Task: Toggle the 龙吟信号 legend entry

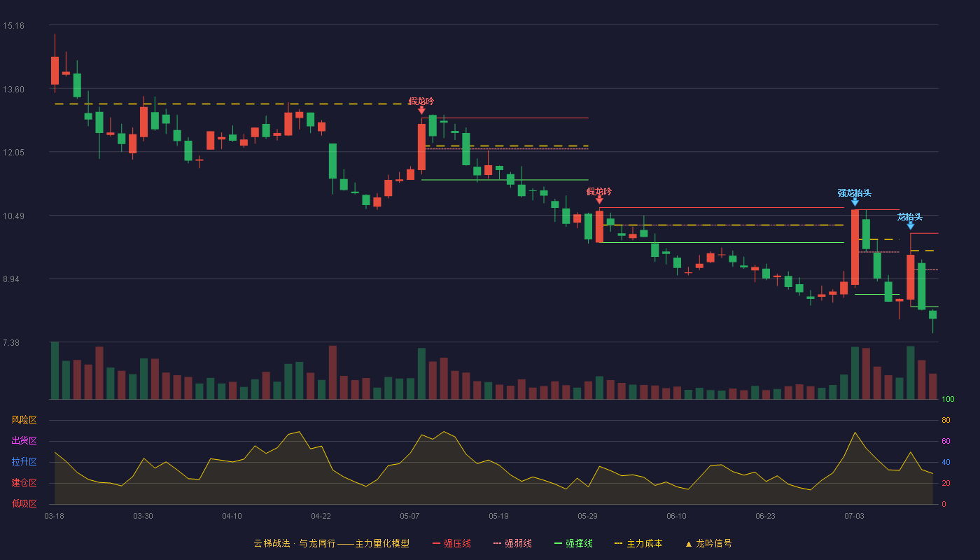Action: [708, 544]
